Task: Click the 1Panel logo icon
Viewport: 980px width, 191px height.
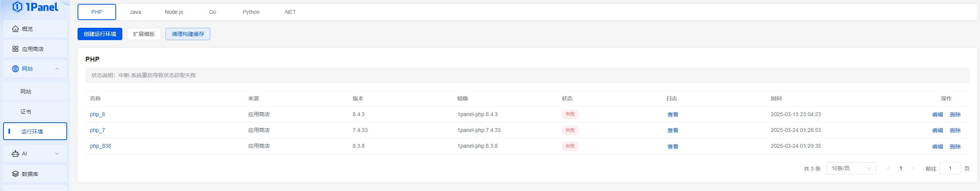Action: tap(17, 7)
